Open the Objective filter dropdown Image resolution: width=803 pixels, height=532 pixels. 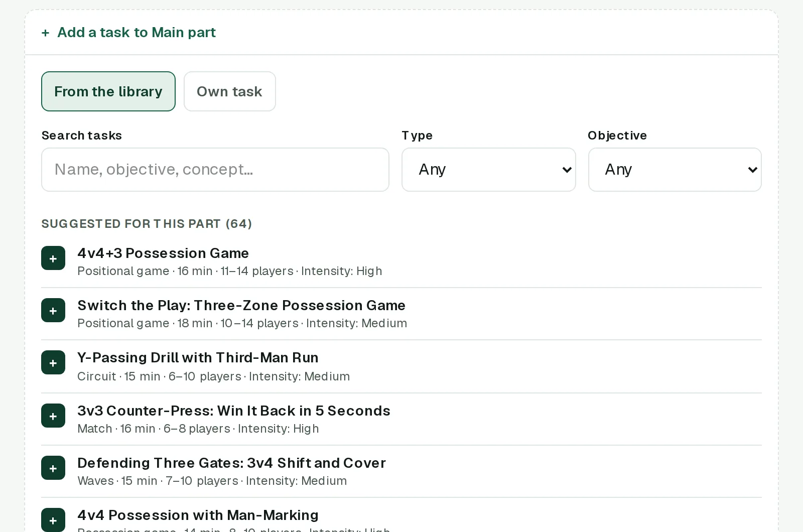675,170
